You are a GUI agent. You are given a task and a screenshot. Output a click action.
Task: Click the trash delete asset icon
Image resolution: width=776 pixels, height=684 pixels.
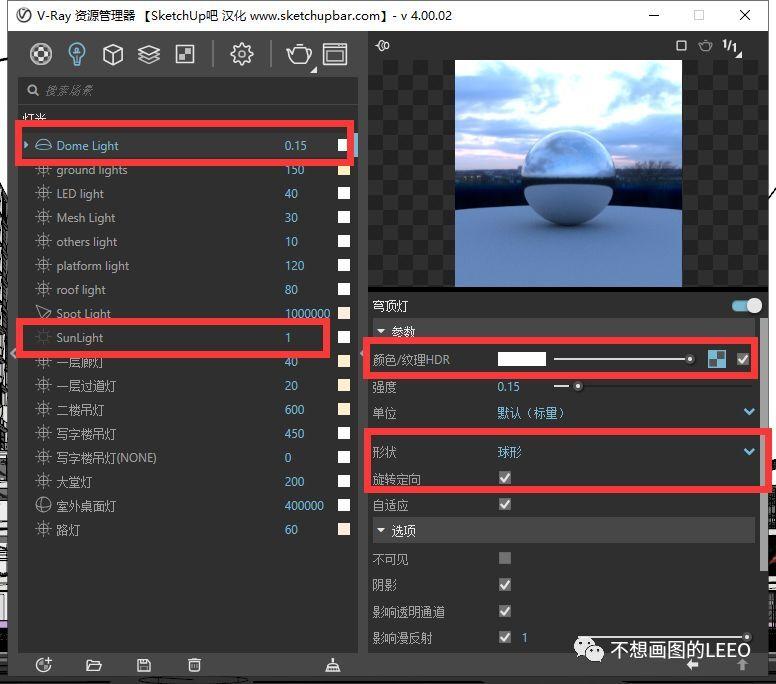pyautogui.click(x=194, y=664)
